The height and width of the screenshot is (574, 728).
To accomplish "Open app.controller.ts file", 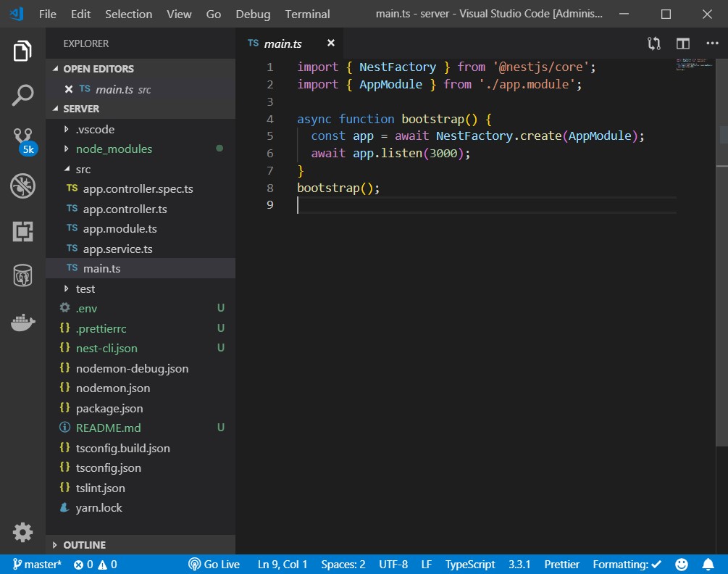I will click(141, 209).
